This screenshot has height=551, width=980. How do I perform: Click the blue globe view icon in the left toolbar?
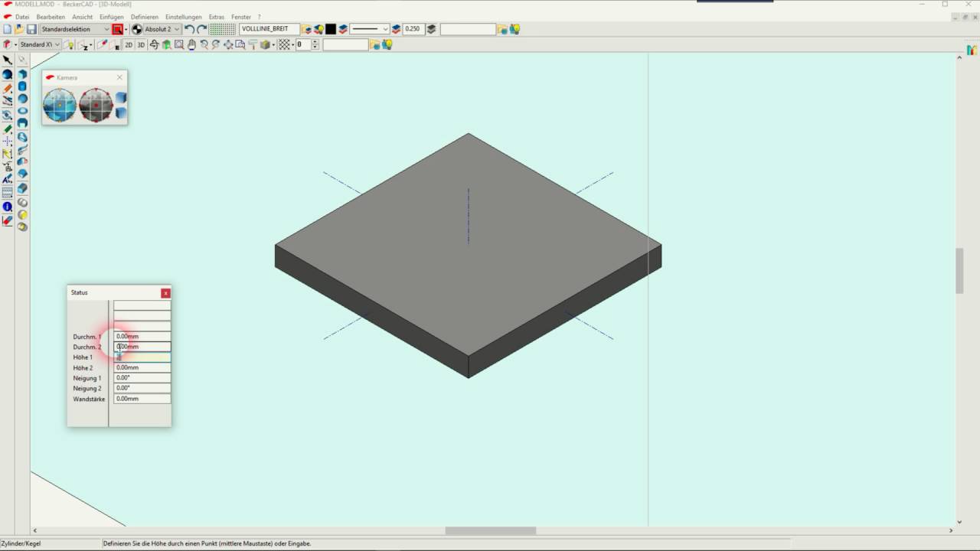pyautogui.click(x=8, y=74)
